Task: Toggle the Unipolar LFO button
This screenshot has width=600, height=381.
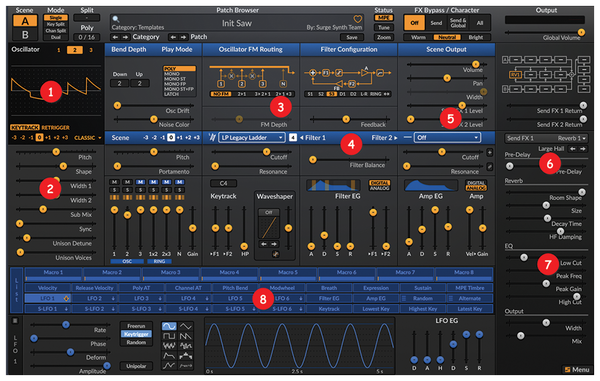Action: pos(136,366)
